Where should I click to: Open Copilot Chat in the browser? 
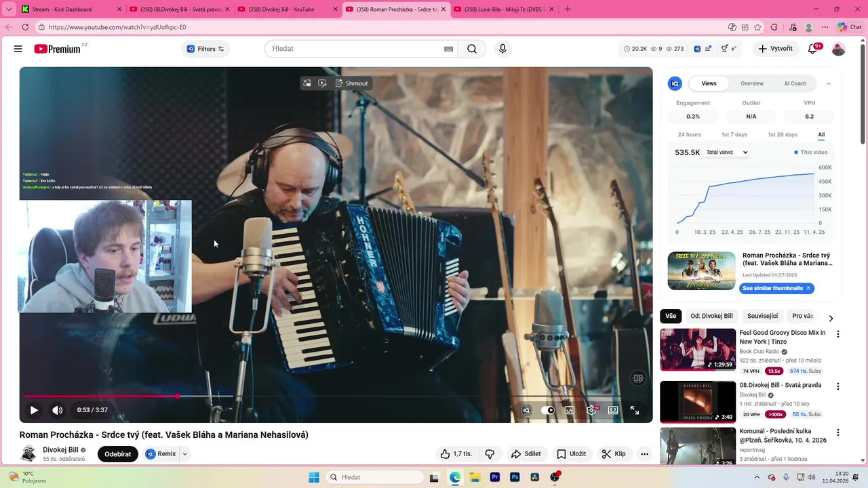coord(850,27)
